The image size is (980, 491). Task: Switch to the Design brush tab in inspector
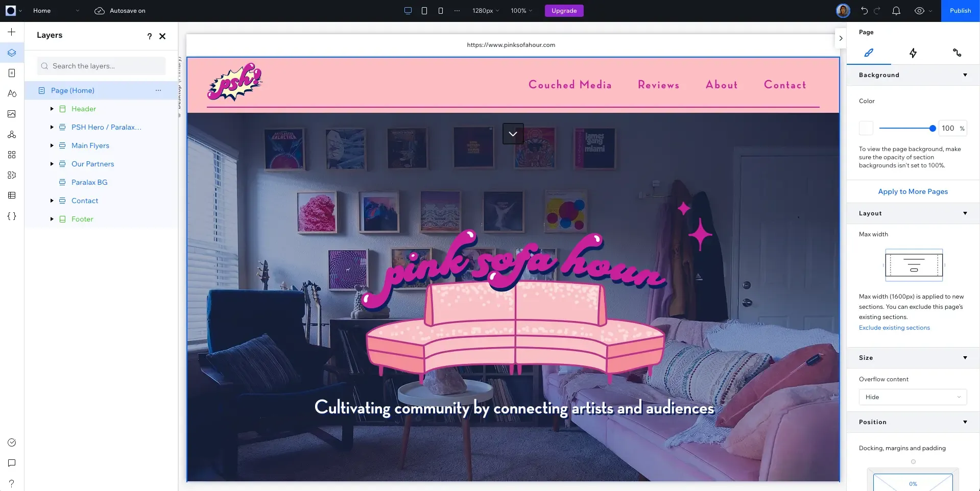pyautogui.click(x=869, y=53)
